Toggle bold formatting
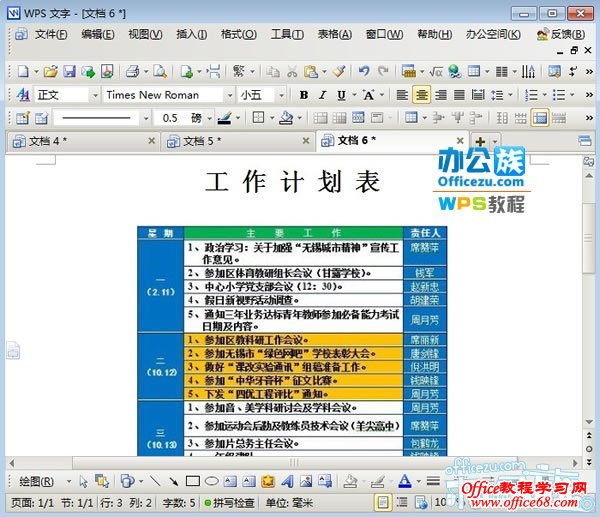Viewport: 600px width, 517px height. click(304, 95)
